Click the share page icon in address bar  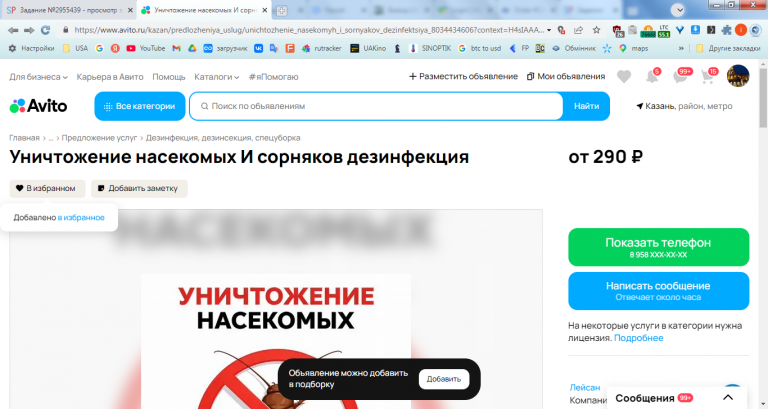pyautogui.click(x=578, y=30)
